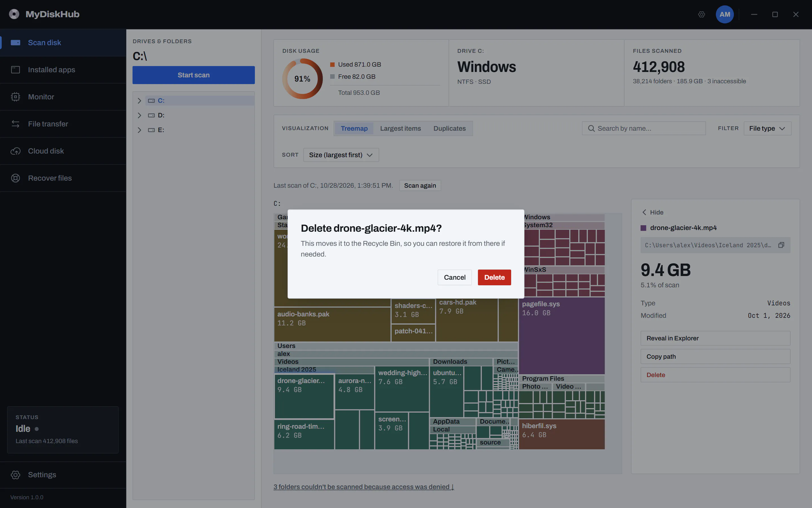Viewport: 812px width, 508px height.
Task: Select the audio-banks.pak treemap block
Action: [x=332, y=324]
